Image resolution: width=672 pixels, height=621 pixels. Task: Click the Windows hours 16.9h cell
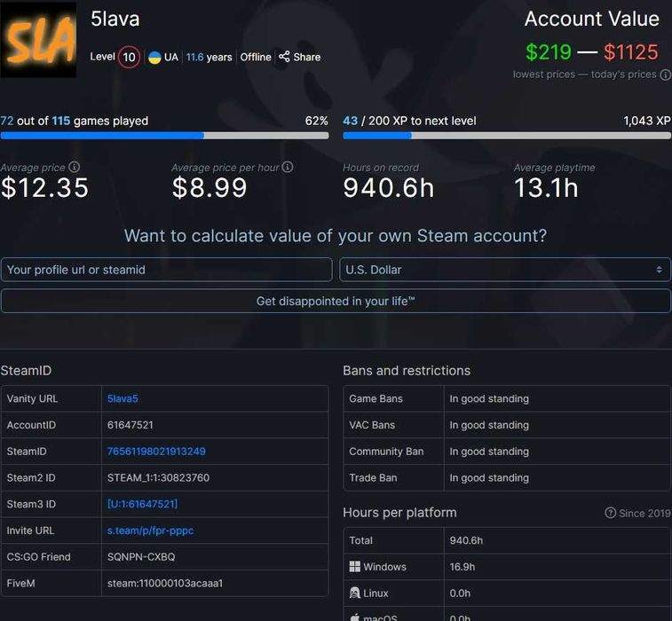(x=557, y=567)
